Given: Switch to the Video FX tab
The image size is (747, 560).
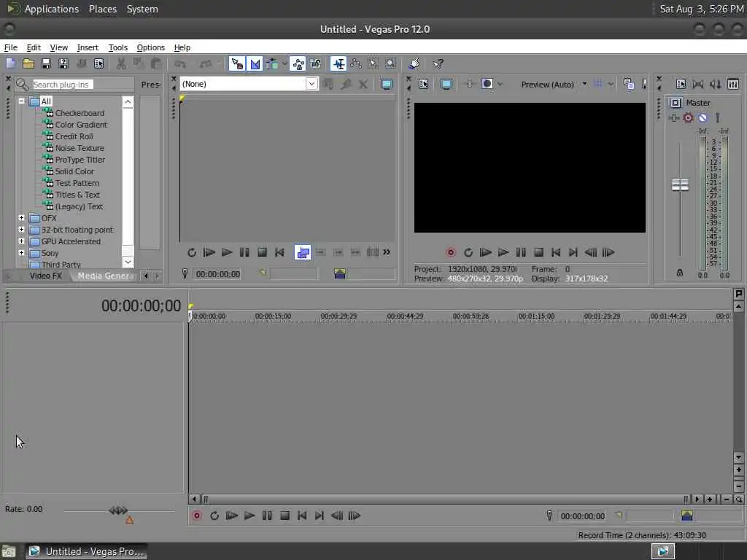Looking at the screenshot, I should pos(46,276).
